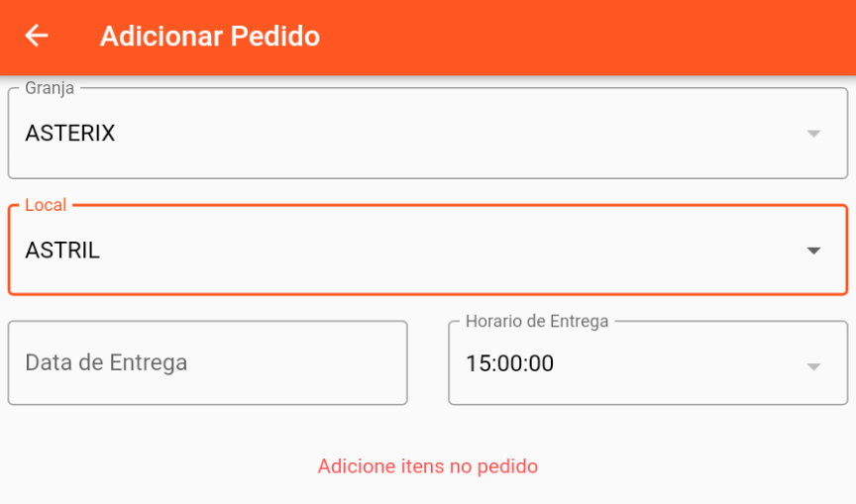Click the 15:00:00 delivery time value
Image resolution: width=856 pixels, height=504 pixels.
[x=509, y=363]
